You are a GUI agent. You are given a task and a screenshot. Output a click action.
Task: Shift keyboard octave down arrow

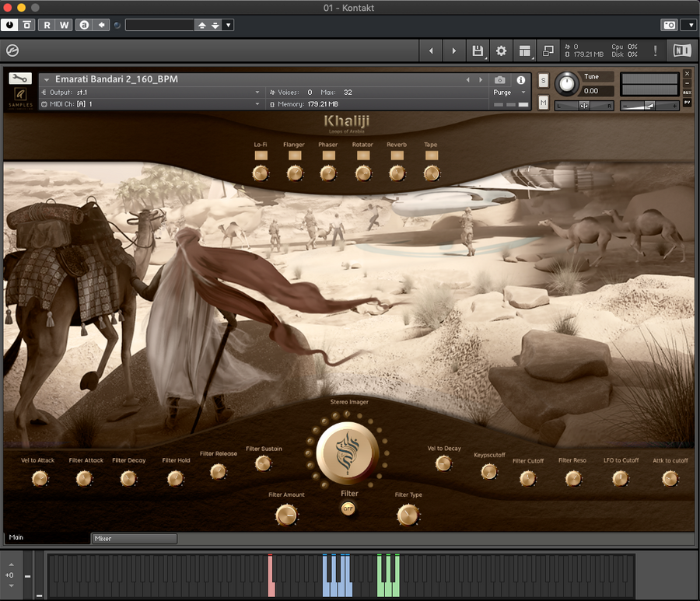click(11, 585)
